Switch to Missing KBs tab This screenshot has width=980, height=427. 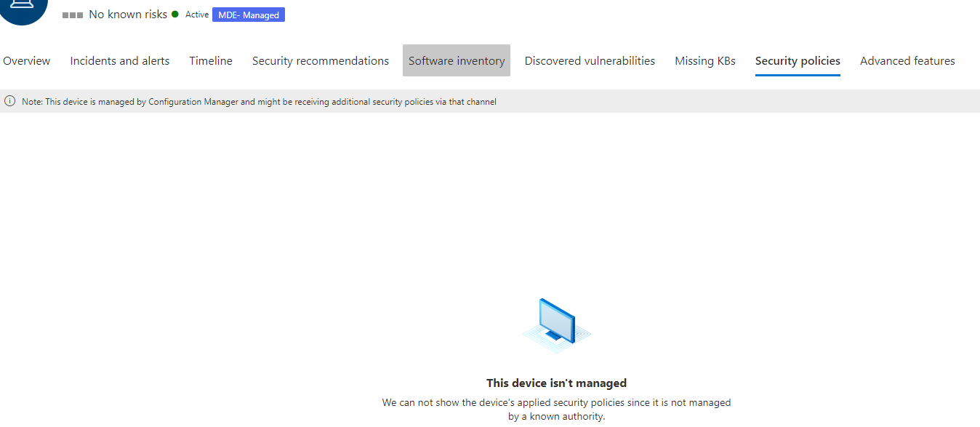pyautogui.click(x=705, y=61)
